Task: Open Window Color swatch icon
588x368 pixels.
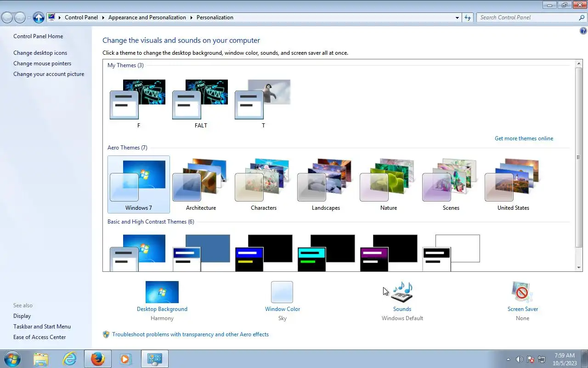Action: tap(282, 292)
